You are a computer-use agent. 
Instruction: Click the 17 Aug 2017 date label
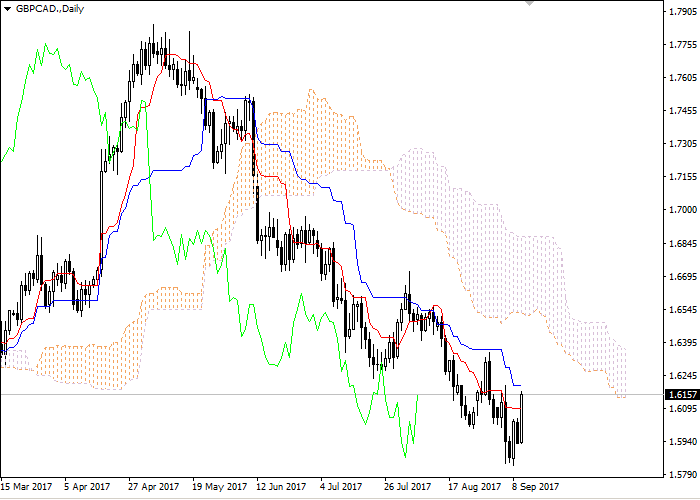point(474,487)
